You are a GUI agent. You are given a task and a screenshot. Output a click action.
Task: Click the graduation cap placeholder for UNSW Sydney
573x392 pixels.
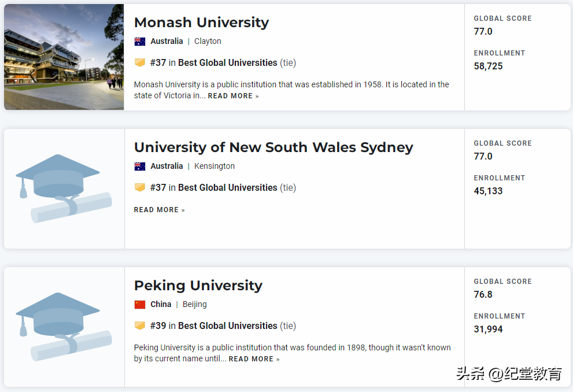[x=64, y=188]
